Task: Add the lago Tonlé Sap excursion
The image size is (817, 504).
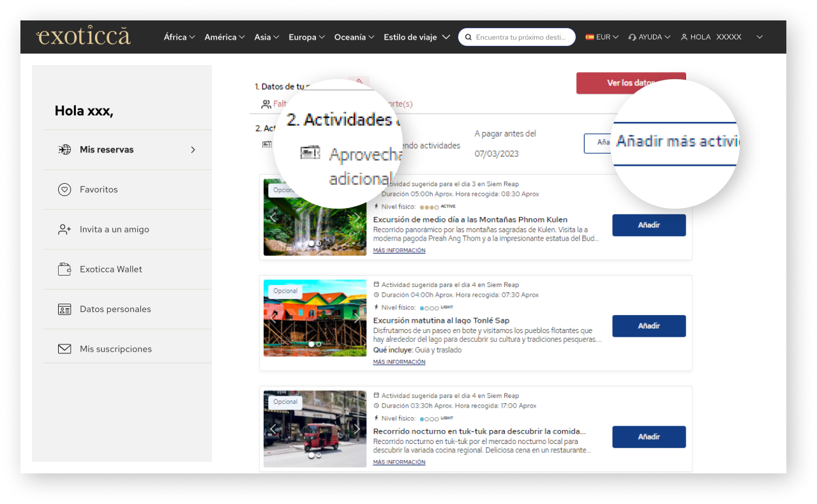Action: (649, 326)
